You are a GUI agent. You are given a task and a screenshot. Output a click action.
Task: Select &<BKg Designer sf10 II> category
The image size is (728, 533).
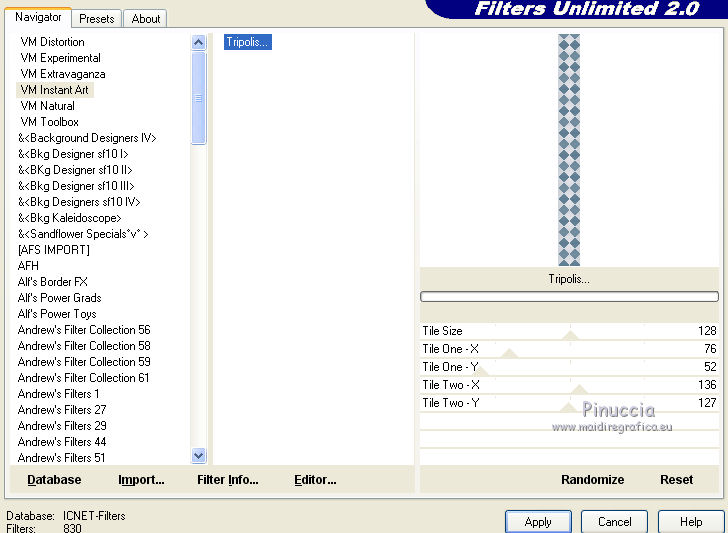(75, 170)
